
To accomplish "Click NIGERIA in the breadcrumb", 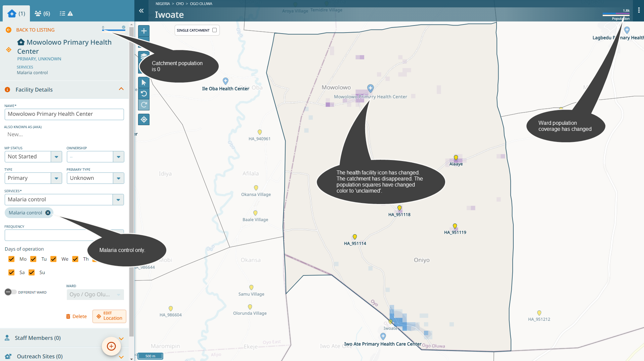I will [163, 4].
